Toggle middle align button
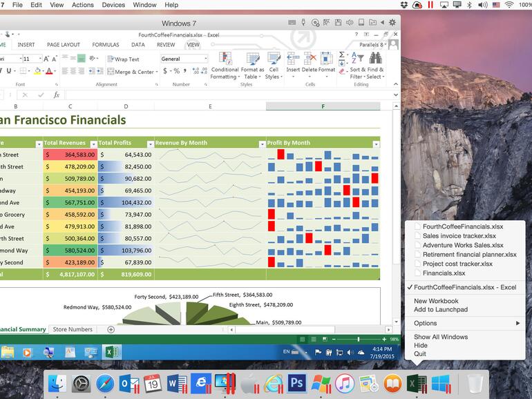532x399 pixels. [73, 59]
